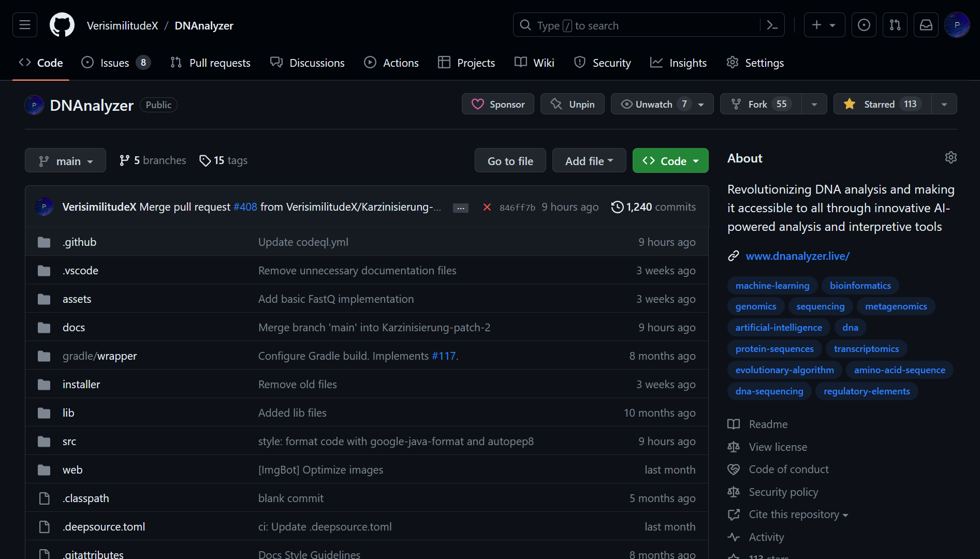Screen dimensions: 980x559
Task: Expand Cite this repository
Action: tap(798, 514)
